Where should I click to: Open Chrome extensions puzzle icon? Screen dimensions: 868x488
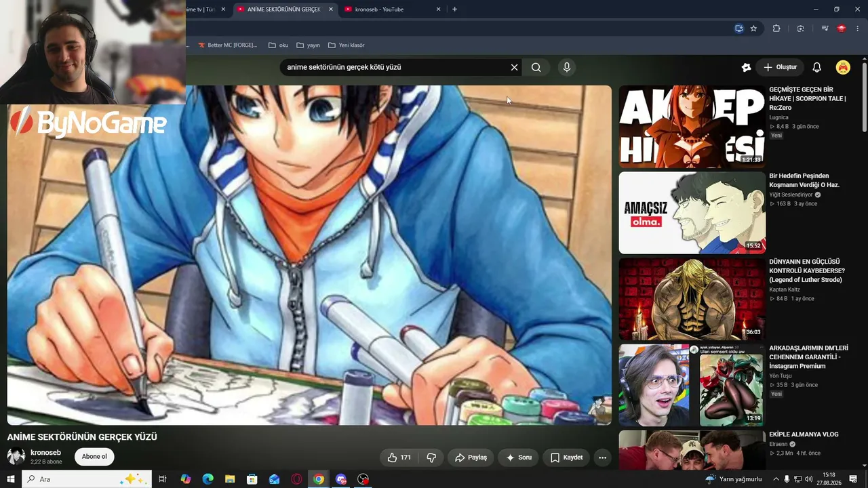pyautogui.click(x=776, y=28)
